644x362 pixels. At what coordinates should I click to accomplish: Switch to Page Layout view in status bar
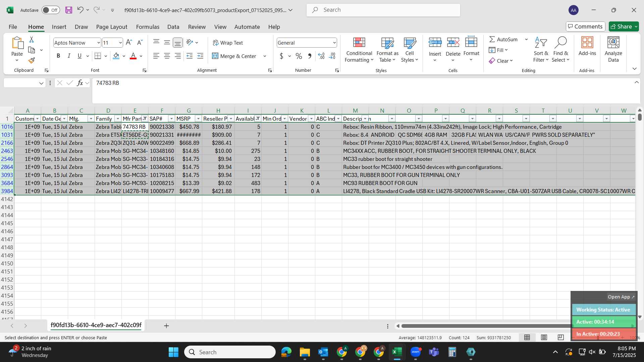point(544,338)
